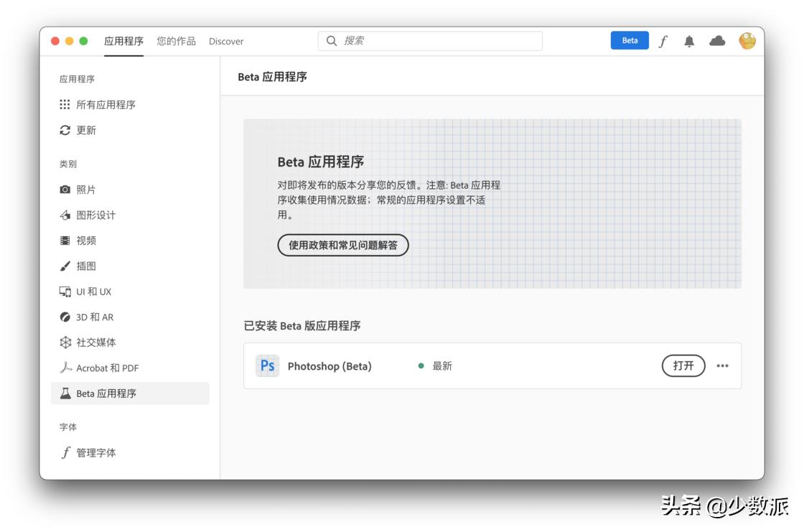804x532 pixels.
Task: Open the 视频 category icon
Action: [x=65, y=240]
